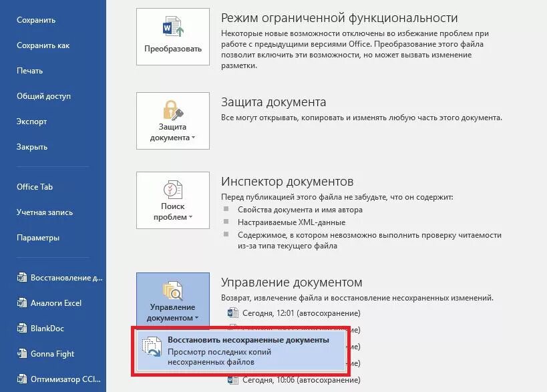547x392 pixels.
Task: Click the manage document magnifier icon
Action: click(173, 290)
